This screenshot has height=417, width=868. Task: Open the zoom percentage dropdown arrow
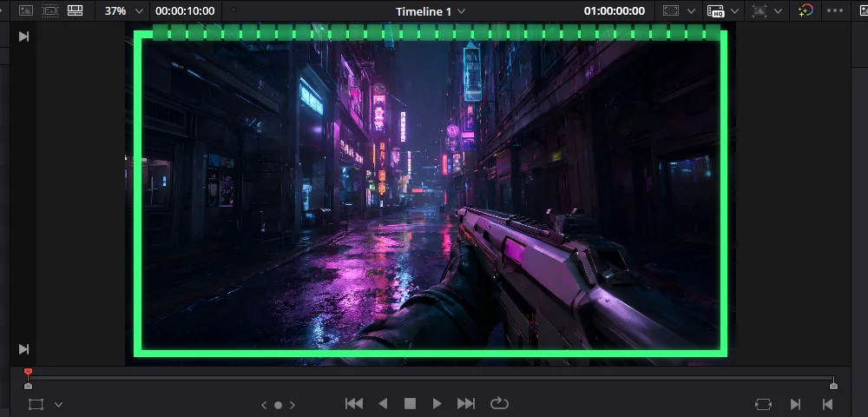pyautogui.click(x=139, y=11)
